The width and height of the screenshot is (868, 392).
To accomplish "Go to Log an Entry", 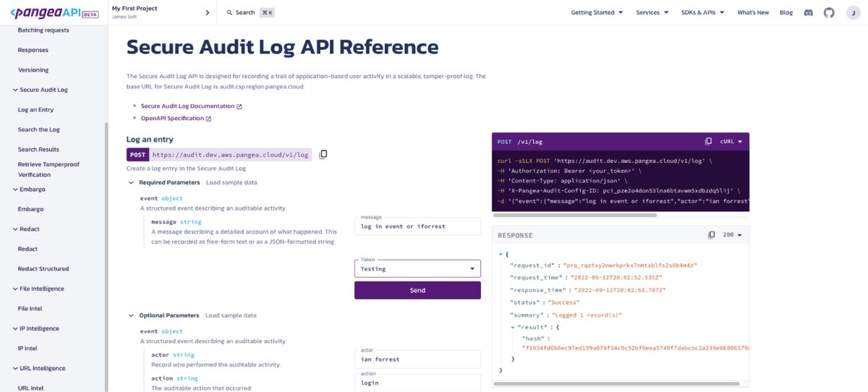I will (x=35, y=110).
